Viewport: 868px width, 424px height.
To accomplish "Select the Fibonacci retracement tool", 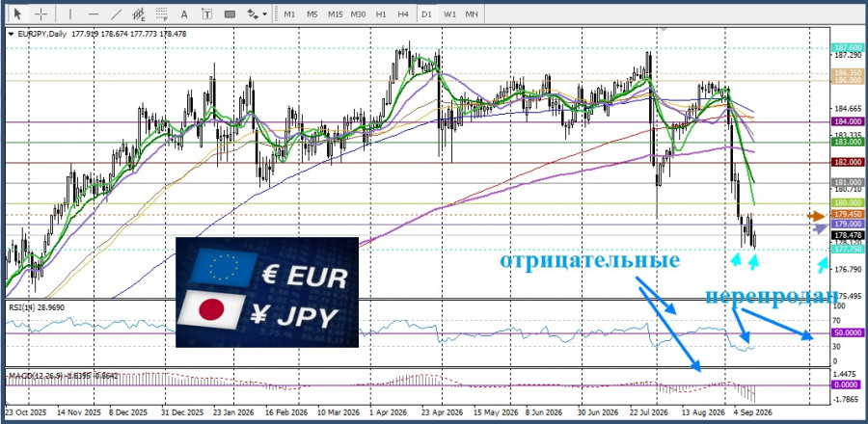I will click(x=162, y=13).
